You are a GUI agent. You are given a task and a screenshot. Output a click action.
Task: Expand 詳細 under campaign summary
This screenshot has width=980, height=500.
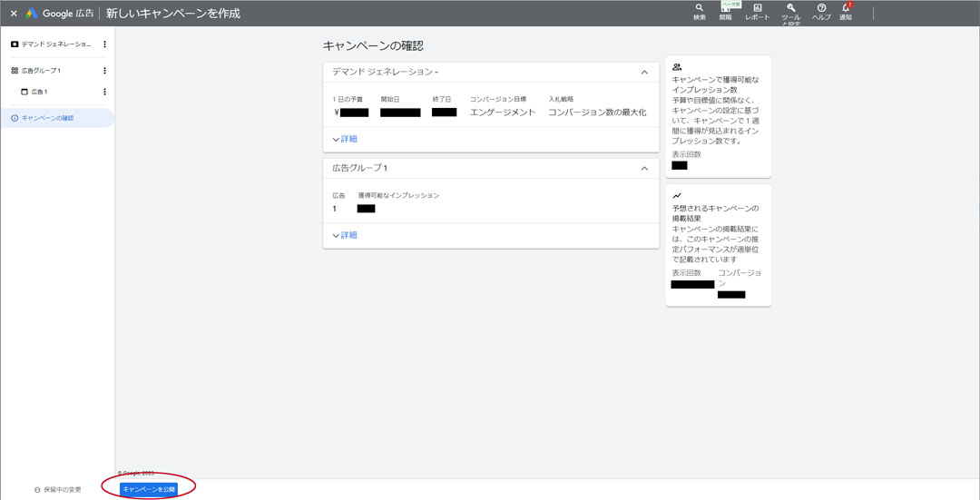tap(345, 139)
